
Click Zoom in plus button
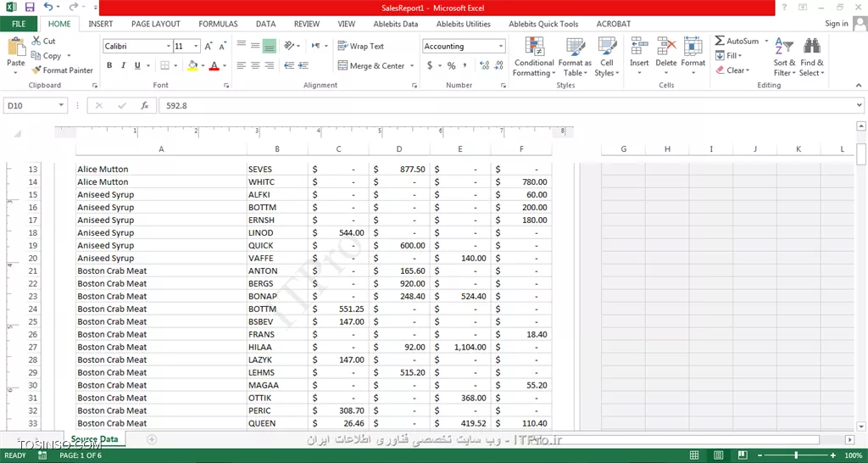point(832,455)
